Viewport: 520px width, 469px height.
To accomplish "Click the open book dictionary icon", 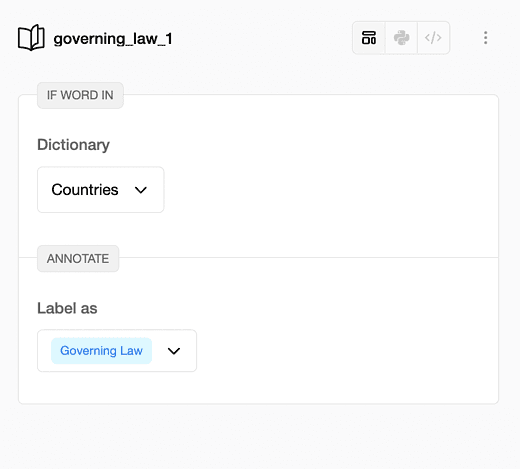I will pyautogui.click(x=31, y=38).
